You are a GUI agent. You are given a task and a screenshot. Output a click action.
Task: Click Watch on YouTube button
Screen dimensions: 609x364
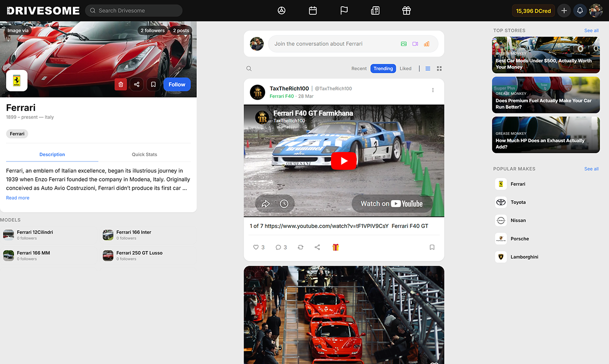392,204
